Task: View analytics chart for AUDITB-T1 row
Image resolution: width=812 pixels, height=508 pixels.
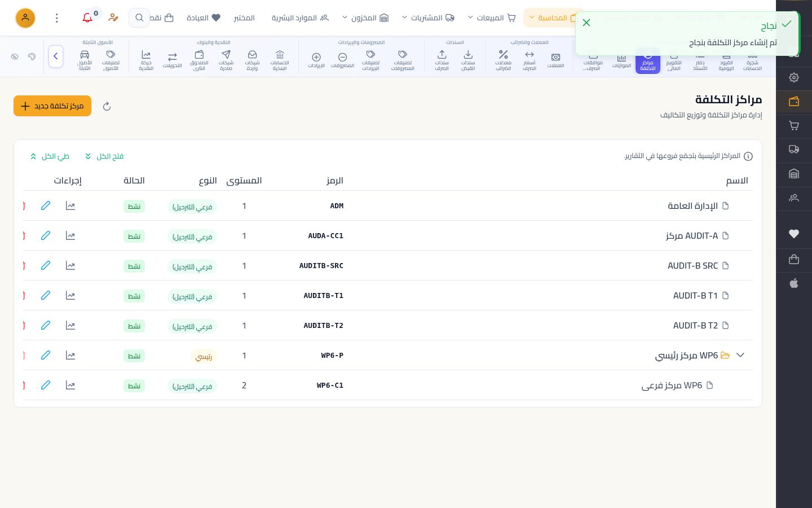Action: point(70,296)
